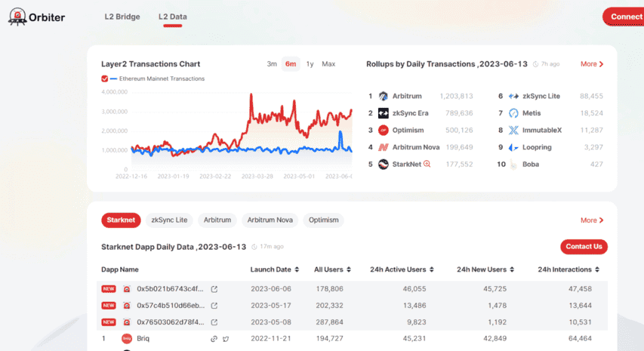The image size is (644, 351).
Task: Click the 1,203,813 Arbitrum transactions value
Action: [456, 96]
